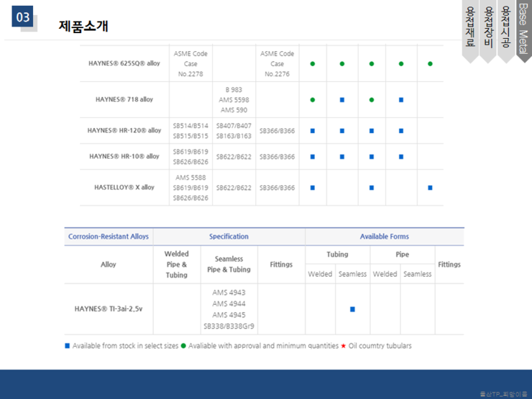Screen dimensions: 532x399
Task: Click the Welded Pipe & Tubing header
Action: point(176,265)
